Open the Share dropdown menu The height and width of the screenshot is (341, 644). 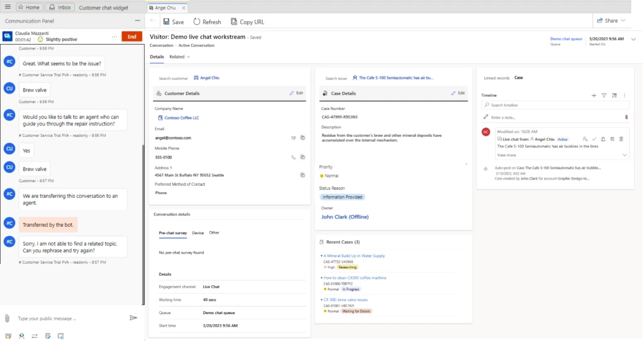pyautogui.click(x=611, y=21)
